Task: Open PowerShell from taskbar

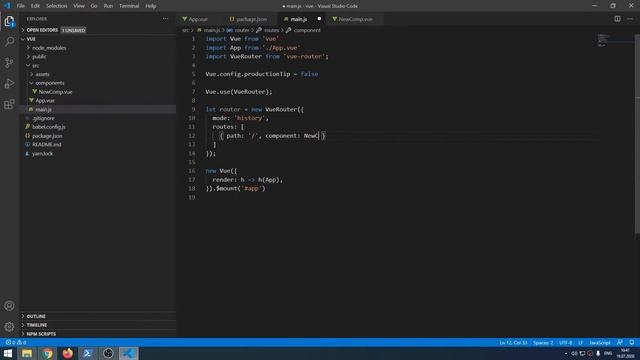Action: (88, 353)
